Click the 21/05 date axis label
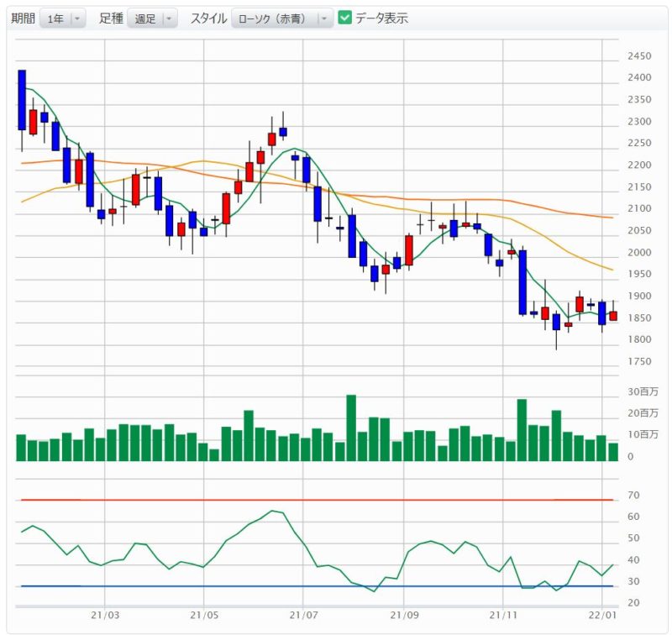The image size is (672, 635). click(204, 616)
